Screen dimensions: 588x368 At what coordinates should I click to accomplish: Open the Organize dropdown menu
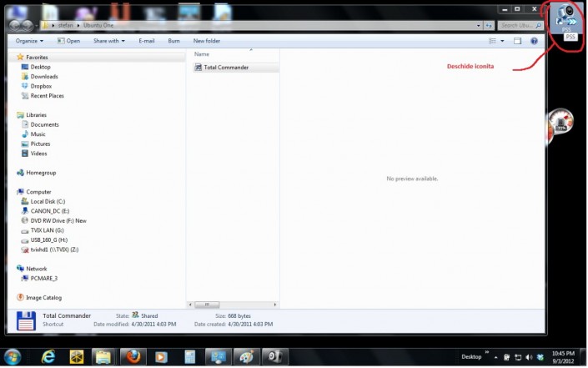[29, 40]
